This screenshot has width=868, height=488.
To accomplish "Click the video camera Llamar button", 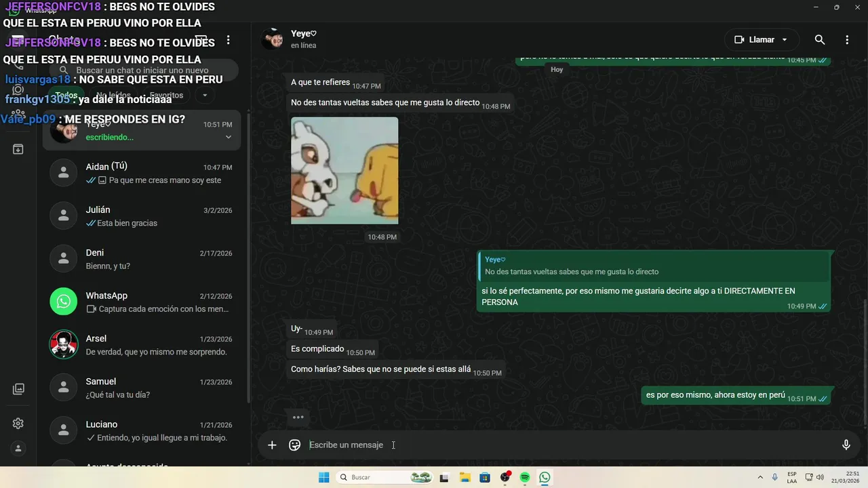I will point(754,40).
